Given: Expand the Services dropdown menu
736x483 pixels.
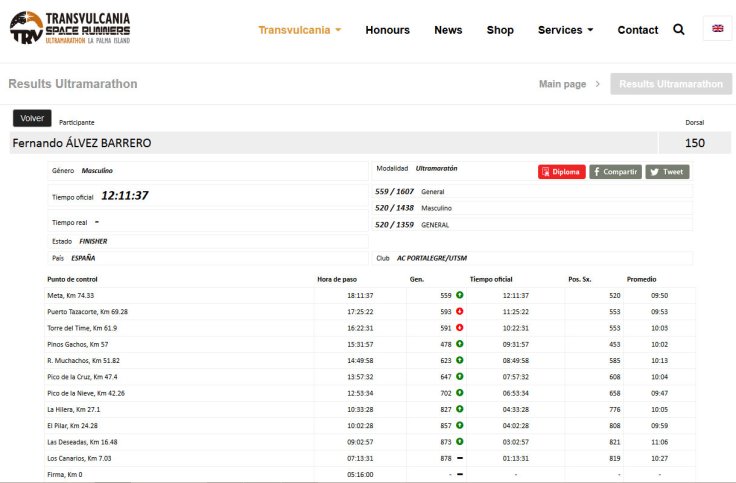Looking at the screenshot, I should click(x=565, y=30).
